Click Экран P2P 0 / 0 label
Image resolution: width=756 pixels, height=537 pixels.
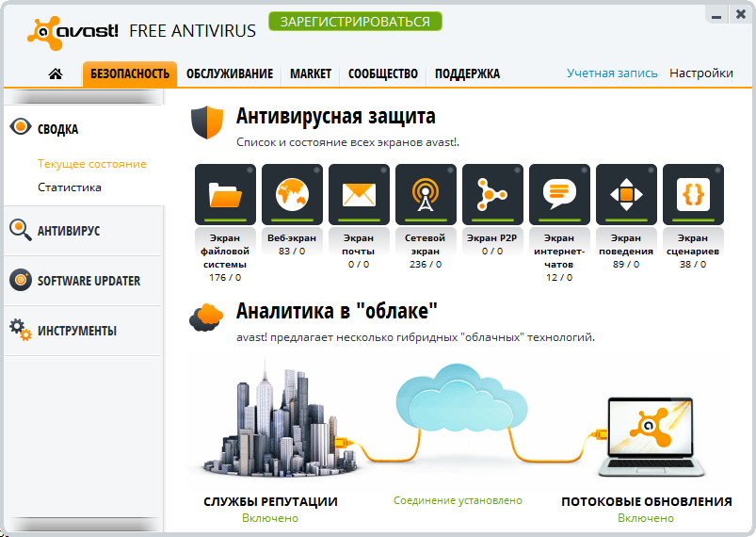(492, 244)
